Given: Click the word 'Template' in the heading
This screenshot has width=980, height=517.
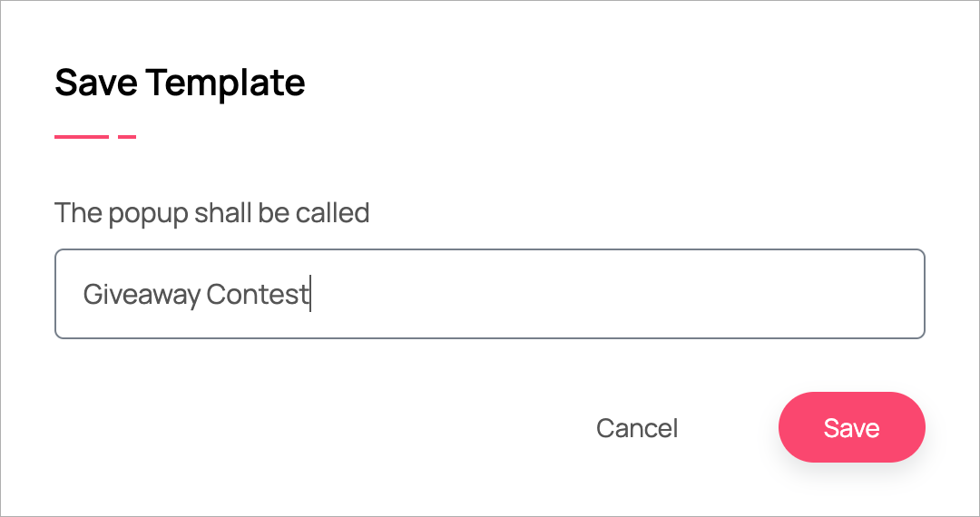Looking at the screenshot, I should pos(225,83).
